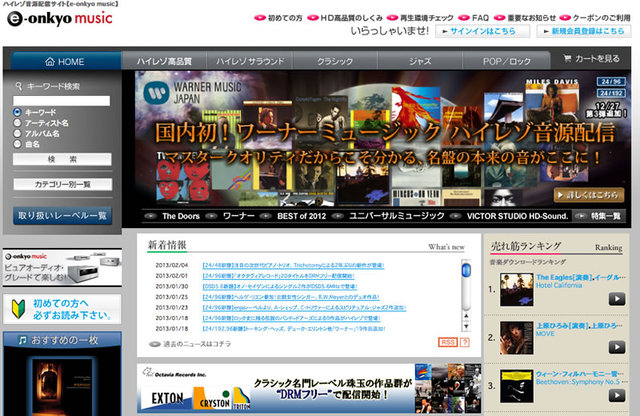Click the help question mark beside RSS
This screenshot has height=416, width=640.
coord(465,342)
